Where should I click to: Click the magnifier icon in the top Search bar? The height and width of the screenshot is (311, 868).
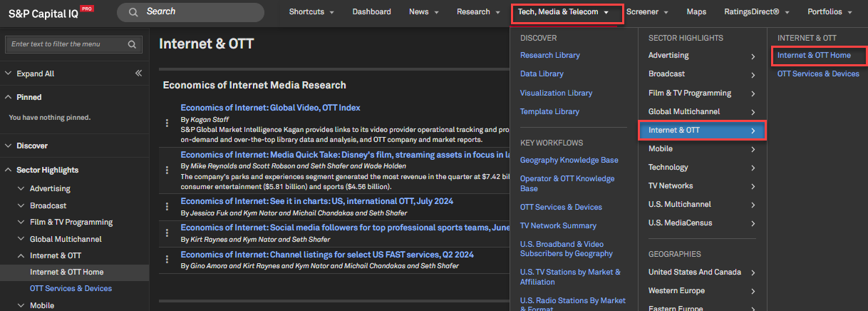(133, 12)
